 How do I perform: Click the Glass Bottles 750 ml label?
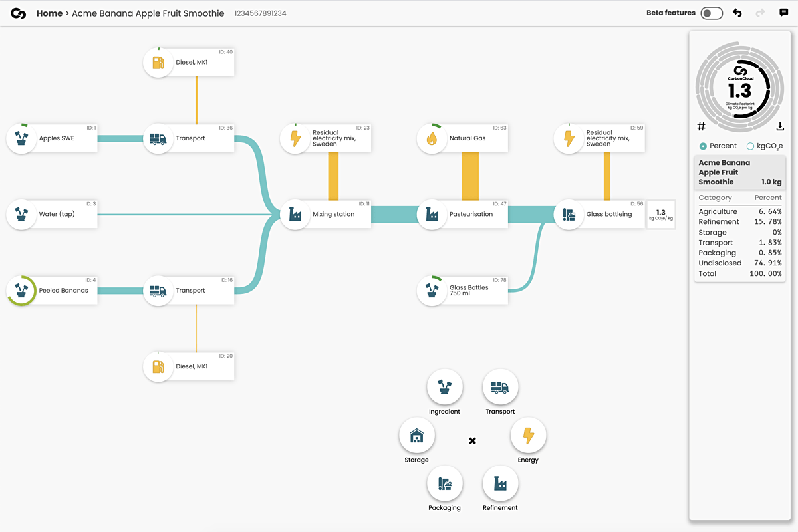click(x=469, y=291)
